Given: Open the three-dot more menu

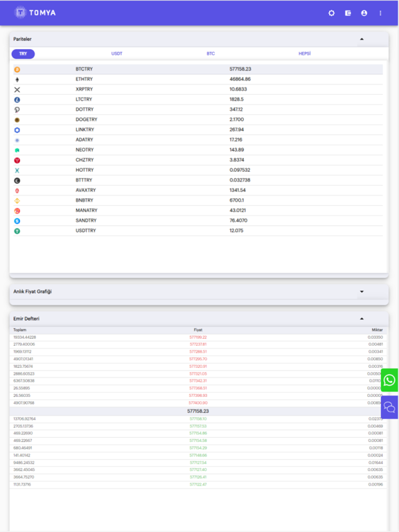Looking at the screenshot, I should click(380, 13).
